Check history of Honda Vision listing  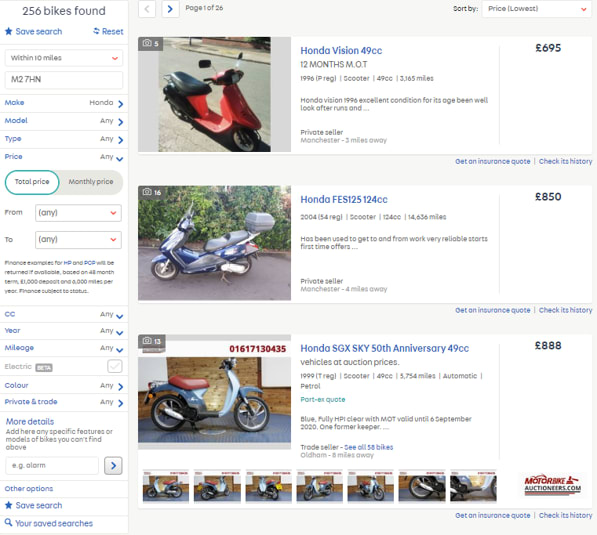coord(565,161)
